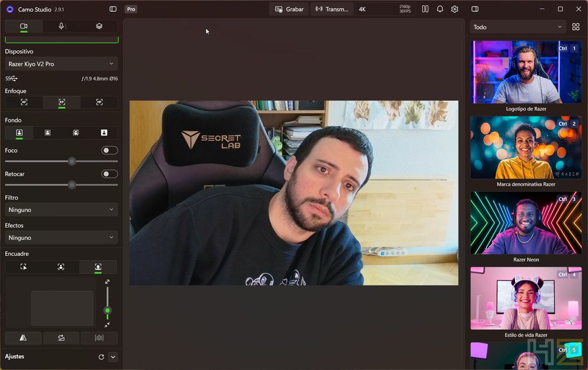Apply the Razer Neon overlay
The height and width of the screenshot is (370, 588).
[x=526, y=223]
